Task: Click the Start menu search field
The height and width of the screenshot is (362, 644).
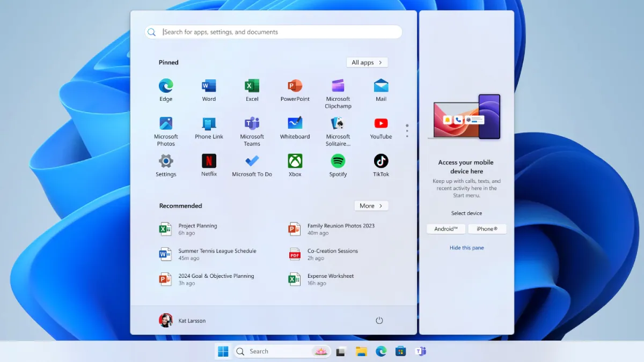Action: click(x=274, y=32)
